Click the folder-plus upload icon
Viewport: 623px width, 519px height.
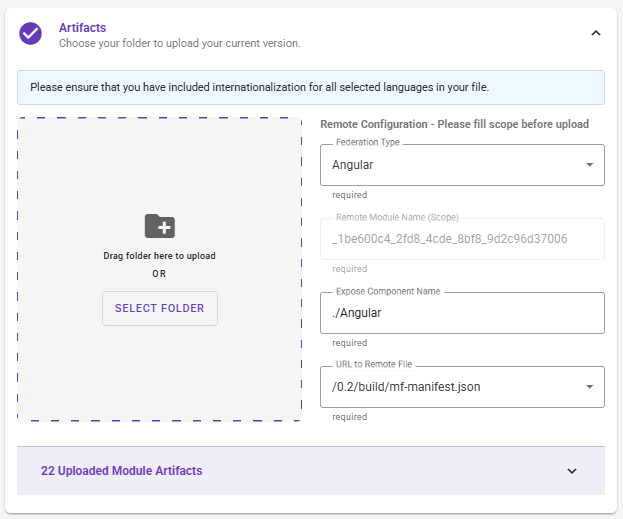click(160, 226)
